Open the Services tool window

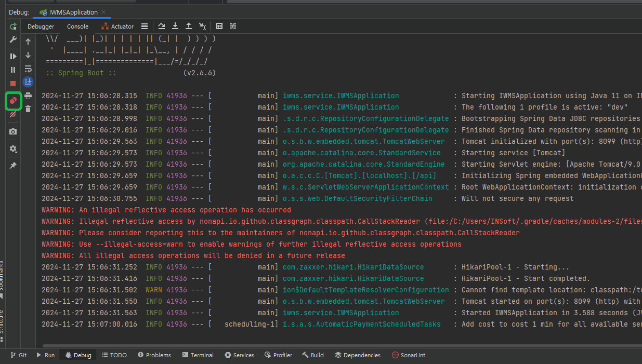click(240, 355)
